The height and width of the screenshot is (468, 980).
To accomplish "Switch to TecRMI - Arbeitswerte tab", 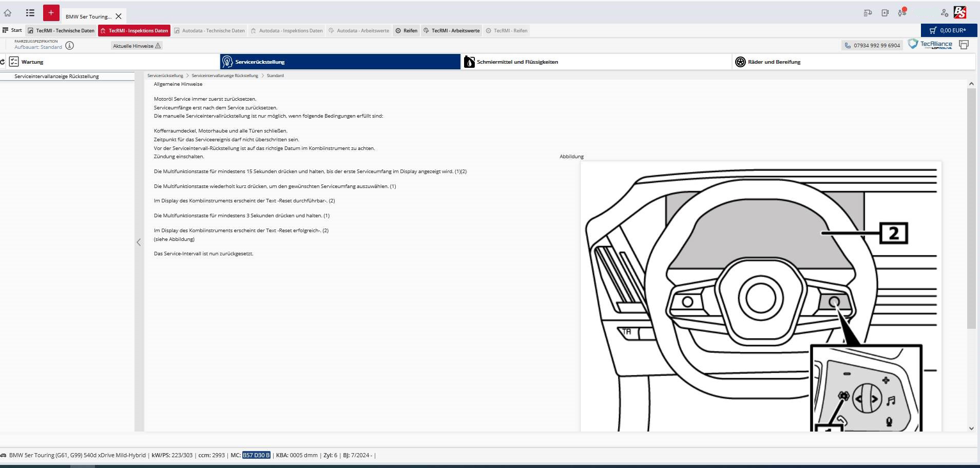I will (x=451, y=30).
